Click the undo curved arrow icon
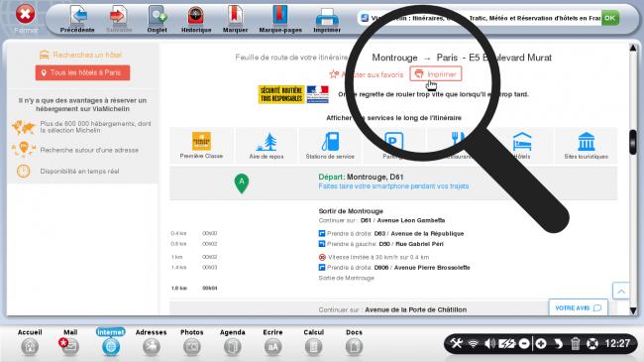644x362 pixels. point(558,343)
